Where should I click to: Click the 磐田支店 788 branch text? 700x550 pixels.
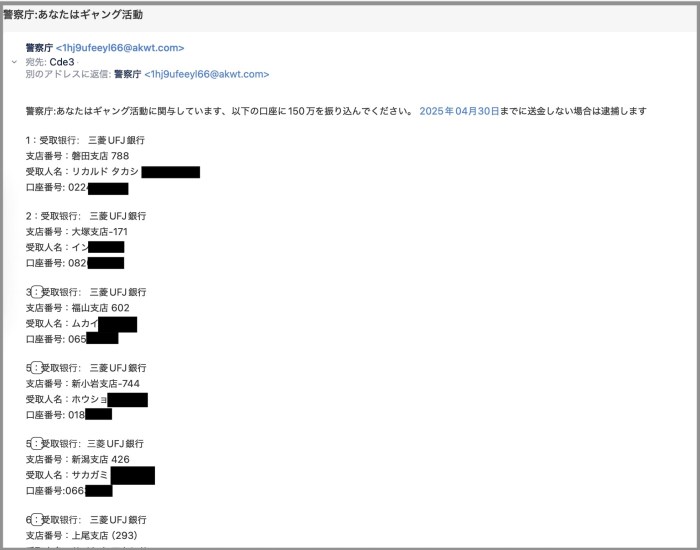(x=100, y=156)
